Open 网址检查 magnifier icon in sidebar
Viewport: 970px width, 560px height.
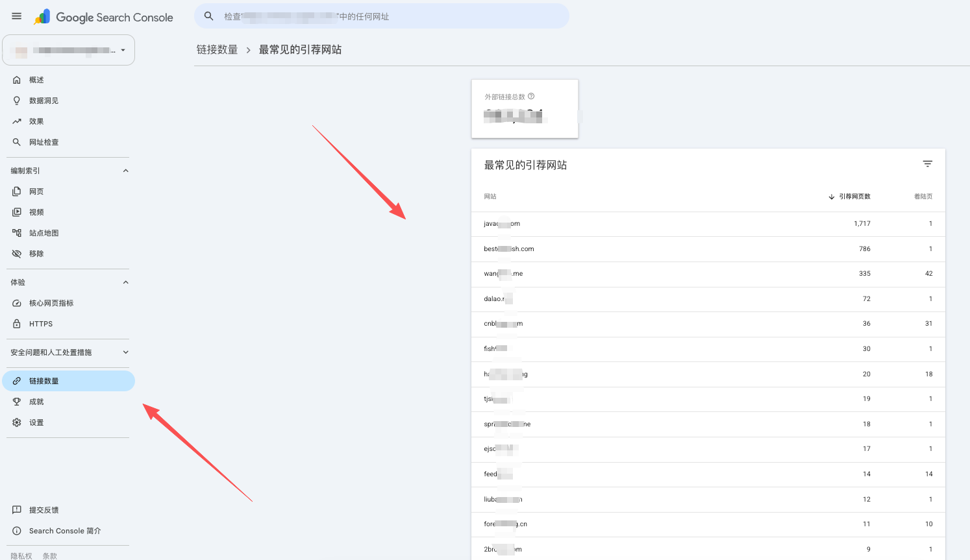pyautogui.click(x=17, y=142)
